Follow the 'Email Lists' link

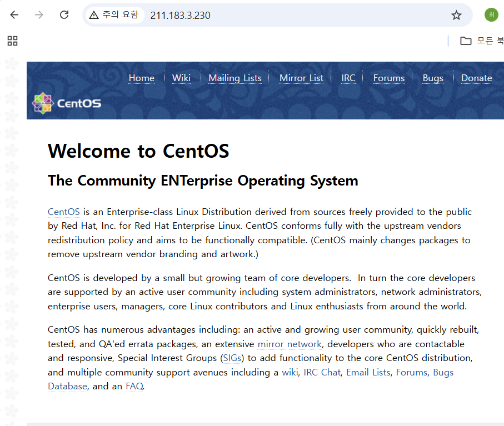(368, 372)
